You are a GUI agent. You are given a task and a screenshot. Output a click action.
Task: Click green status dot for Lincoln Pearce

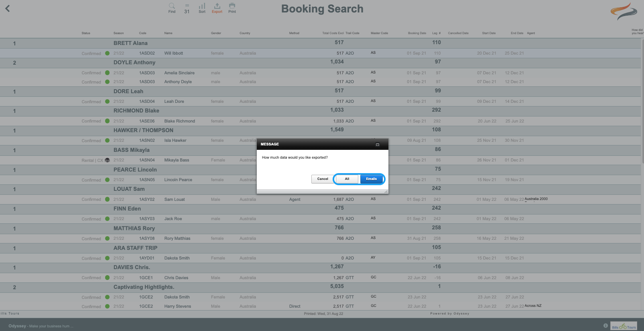(107, 180)
